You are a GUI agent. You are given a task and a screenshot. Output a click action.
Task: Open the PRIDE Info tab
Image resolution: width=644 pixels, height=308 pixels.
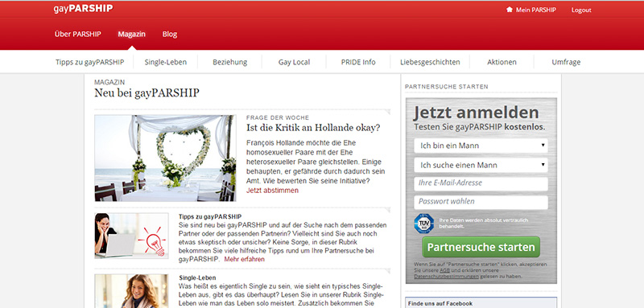(x=358, y=63)
